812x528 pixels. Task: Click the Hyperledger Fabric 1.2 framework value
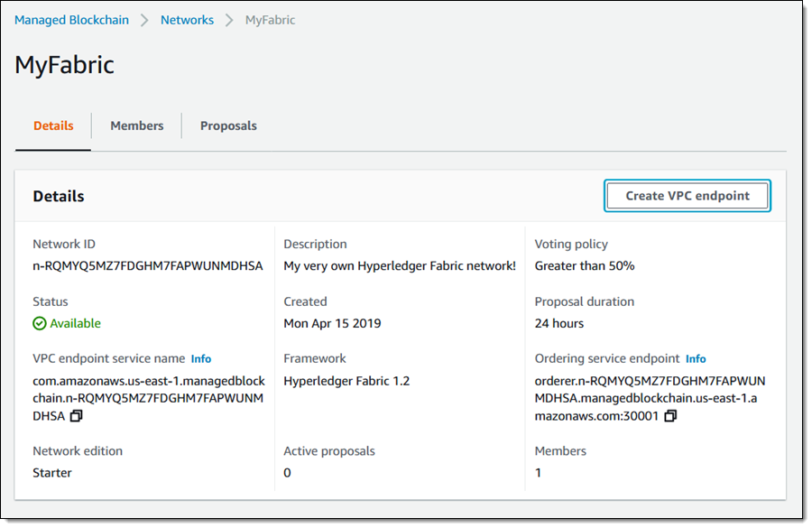(346, 380)
